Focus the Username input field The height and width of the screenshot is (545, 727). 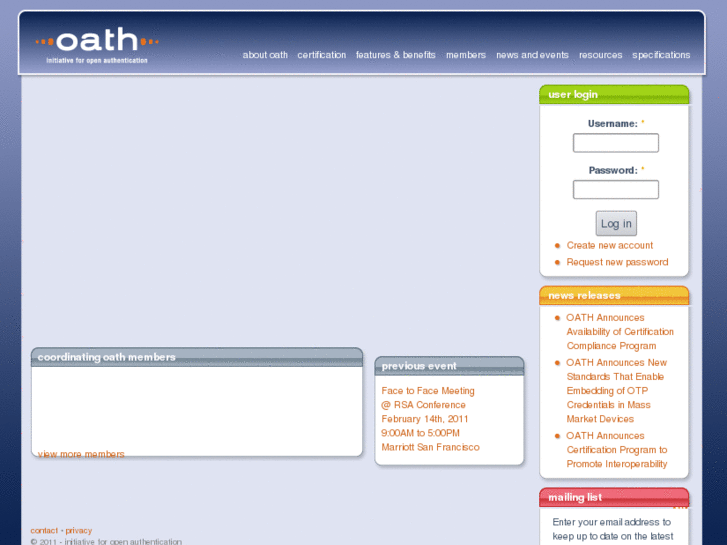coord(615,142)
